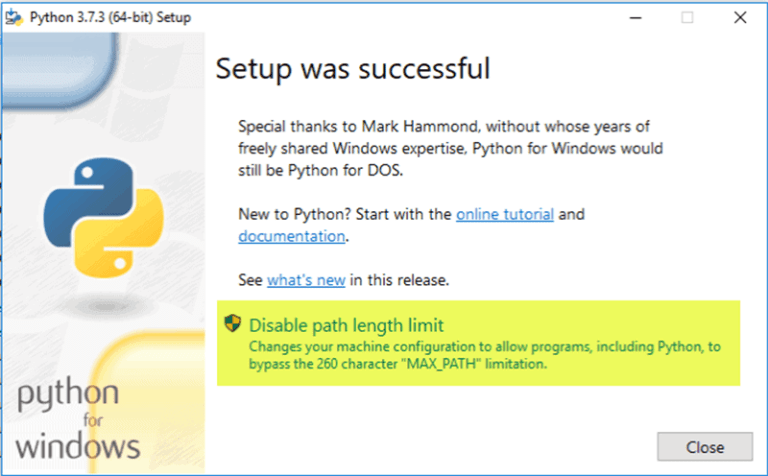Close the setup window with the X
Screen dimensions: 768x476
740,18
